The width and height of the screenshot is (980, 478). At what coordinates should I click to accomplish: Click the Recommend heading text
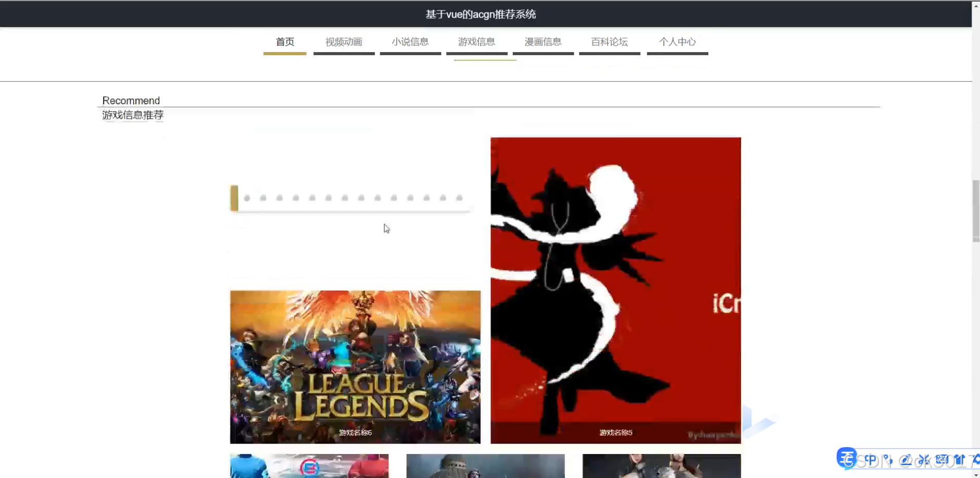(x=131, y=100)
